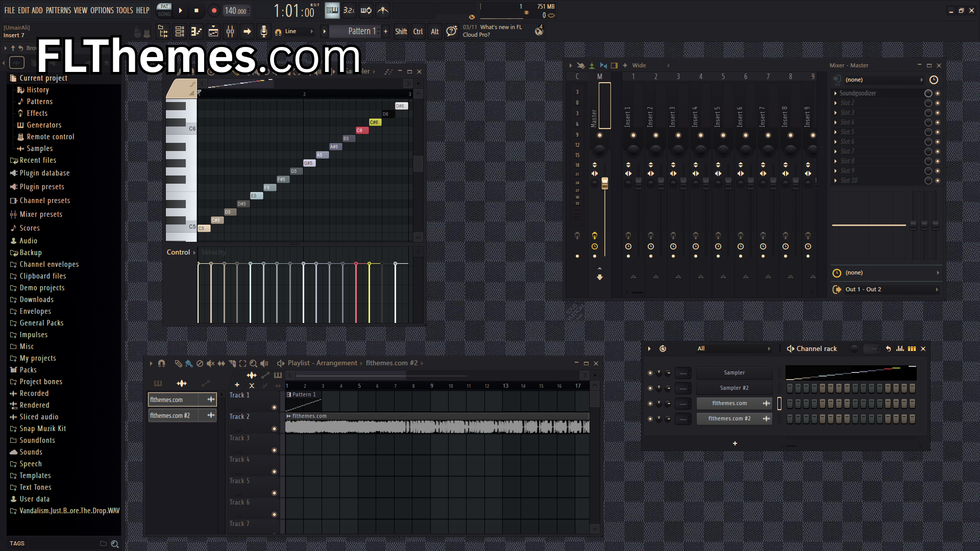The image size is (980, 551).
Task: Toggle mute switch for playlist Track 2
Action: pyautogui.click(x=274, y=429)
